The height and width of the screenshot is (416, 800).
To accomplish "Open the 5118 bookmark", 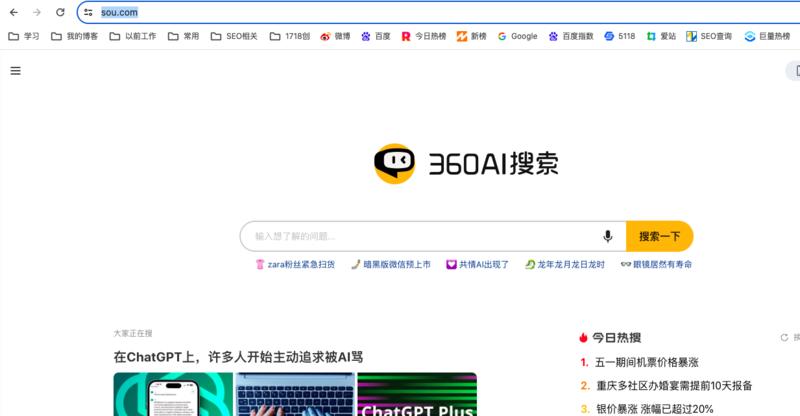I will point(619,36).
